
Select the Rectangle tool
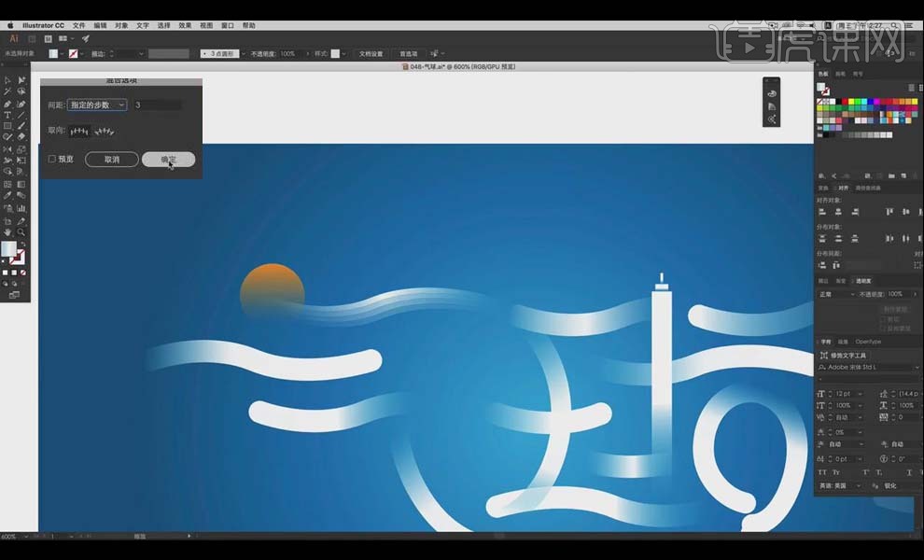7,126
